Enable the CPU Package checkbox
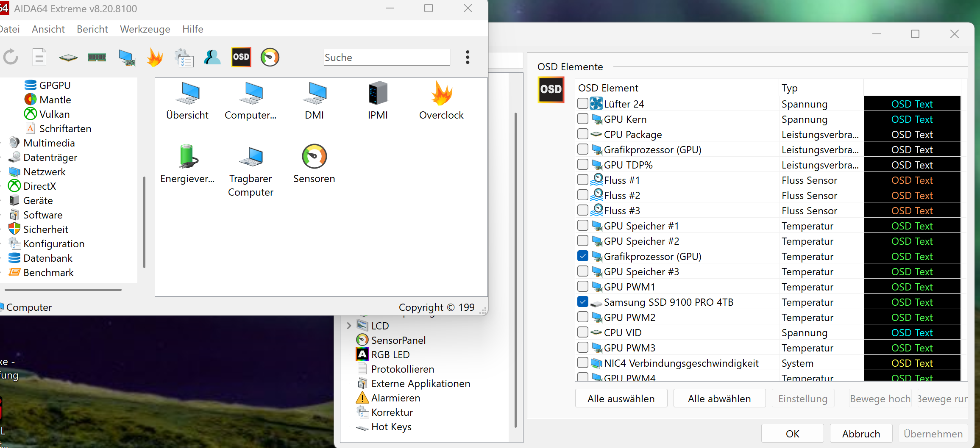Image resolution: width=980 pixels, height=448 pixels. 583,134
